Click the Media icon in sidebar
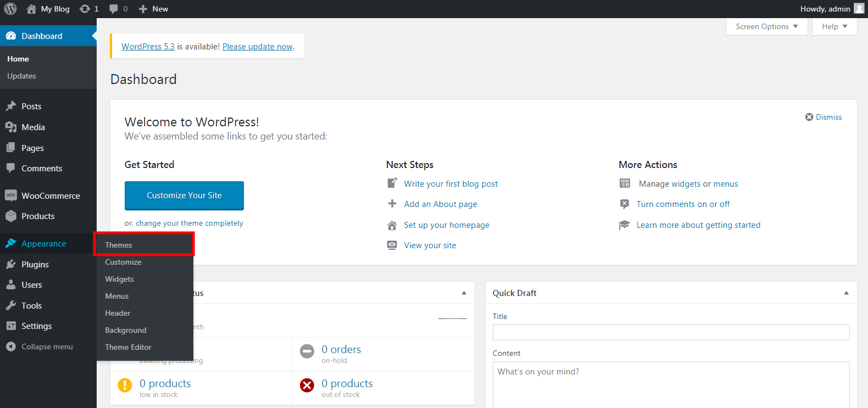This screenshot has width=868, height=408. (11, 127)
